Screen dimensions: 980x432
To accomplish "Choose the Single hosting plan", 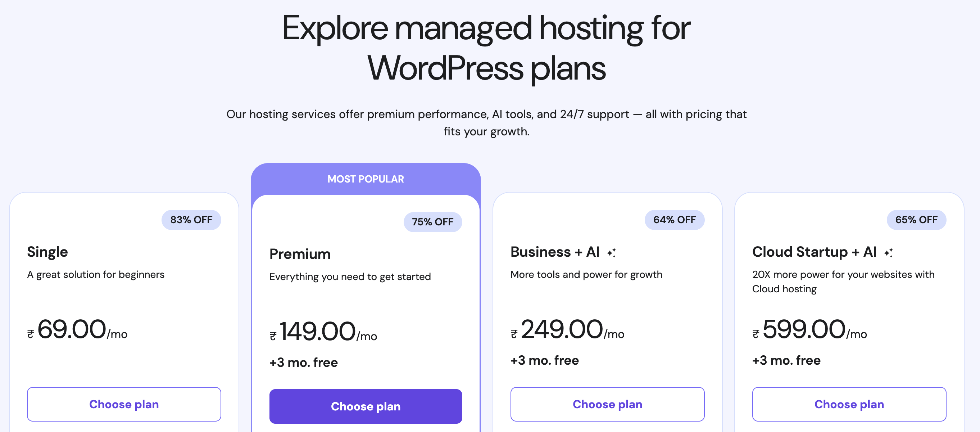I will pyautogui.click(x=124, y=404).
